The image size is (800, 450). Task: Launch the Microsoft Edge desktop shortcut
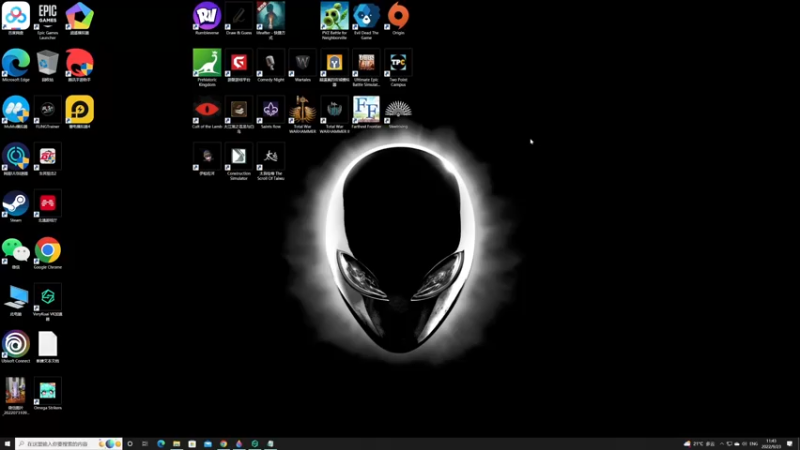pos(16,64)
